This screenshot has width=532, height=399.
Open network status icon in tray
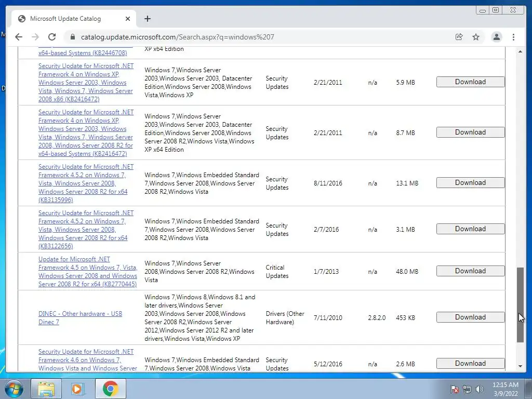(467, 389)
